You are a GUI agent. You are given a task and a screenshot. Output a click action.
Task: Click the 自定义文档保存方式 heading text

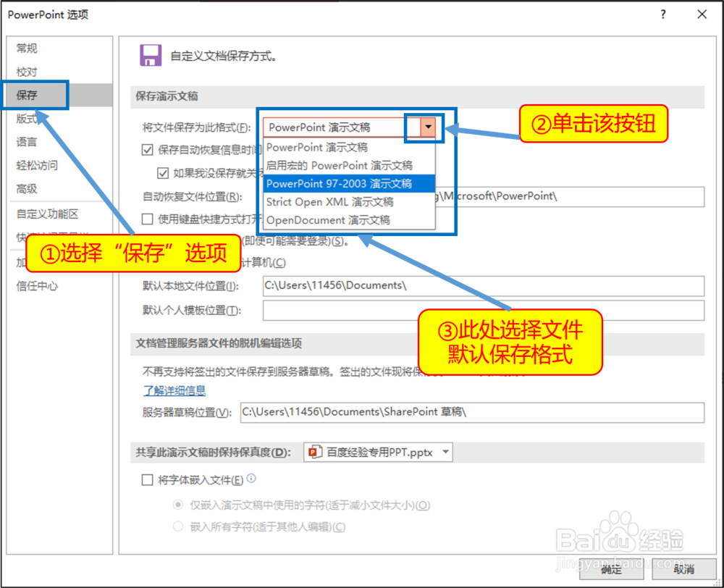[224, 56]
